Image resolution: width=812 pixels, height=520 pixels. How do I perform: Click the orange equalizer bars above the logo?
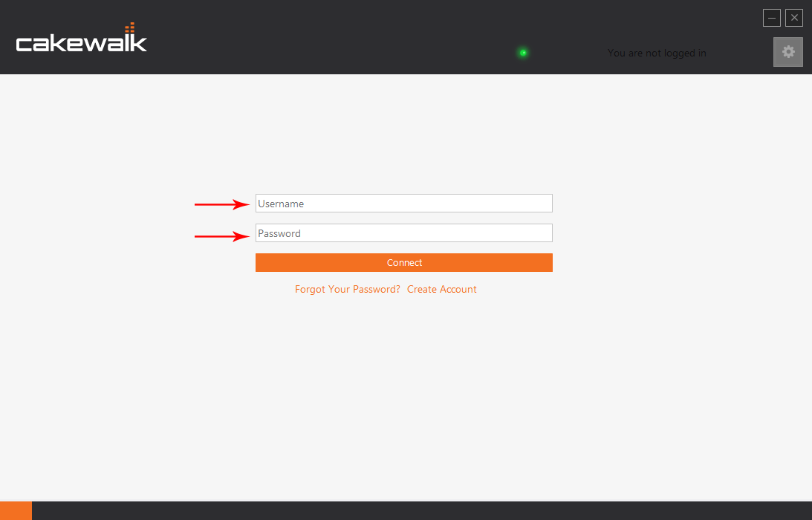pos(129,28)
